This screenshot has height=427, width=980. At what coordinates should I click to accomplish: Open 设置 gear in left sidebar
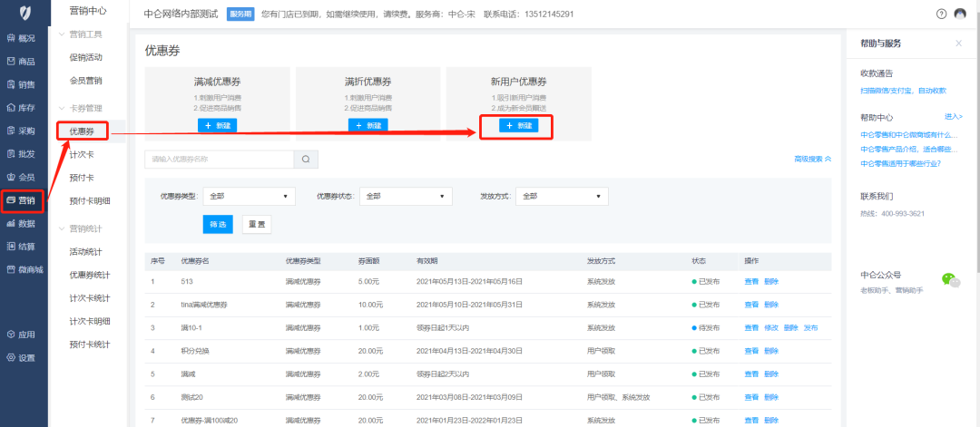point(21,357)
